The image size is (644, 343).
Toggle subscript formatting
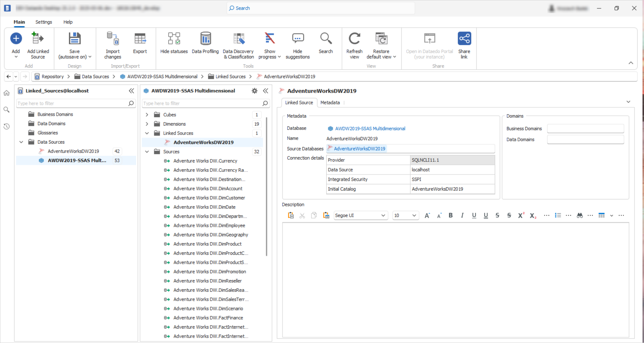(533, 215)
